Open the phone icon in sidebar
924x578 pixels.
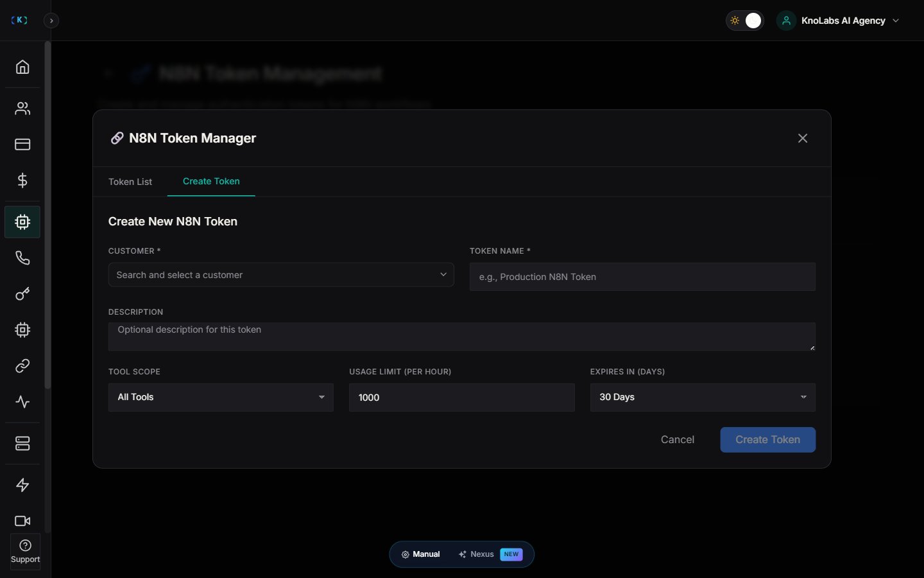(22, 258)
